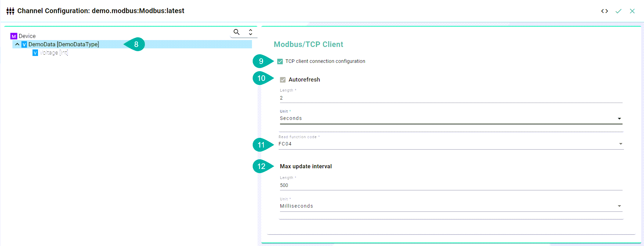The height and width of the screenshot is (246, 644).
Task: Close the Channel Configuration dialog
Action: (x=632, y=11)
